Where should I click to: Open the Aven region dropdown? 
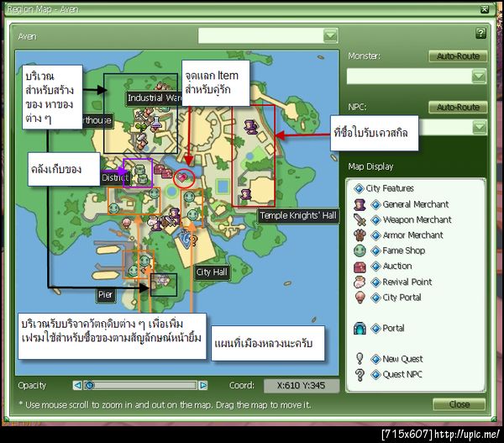330,35
